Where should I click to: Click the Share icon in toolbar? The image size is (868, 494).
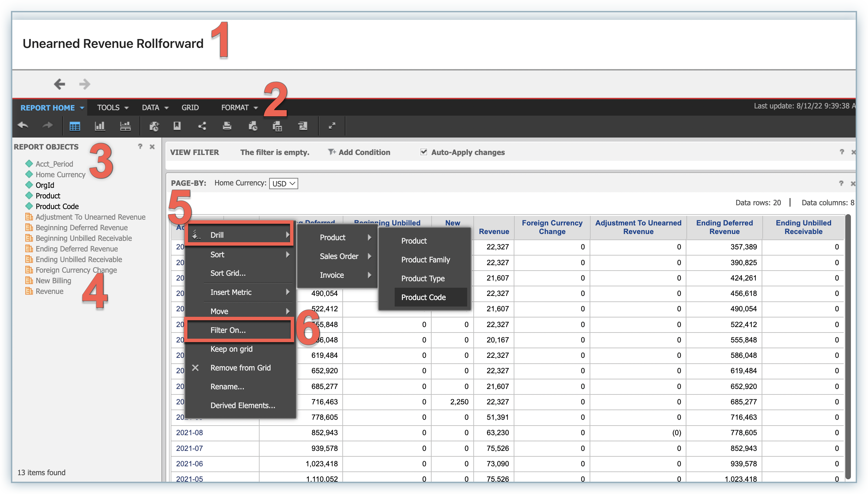[x=202, y=126]
